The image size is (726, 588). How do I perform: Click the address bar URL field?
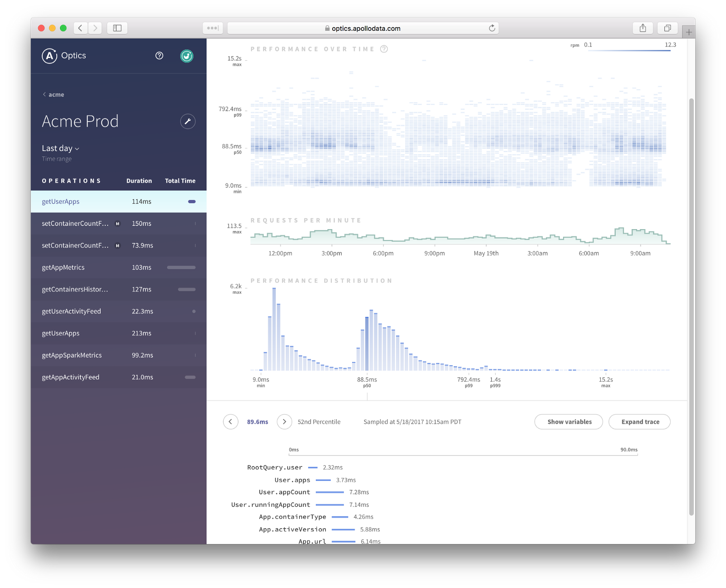[x=363, y=28]
